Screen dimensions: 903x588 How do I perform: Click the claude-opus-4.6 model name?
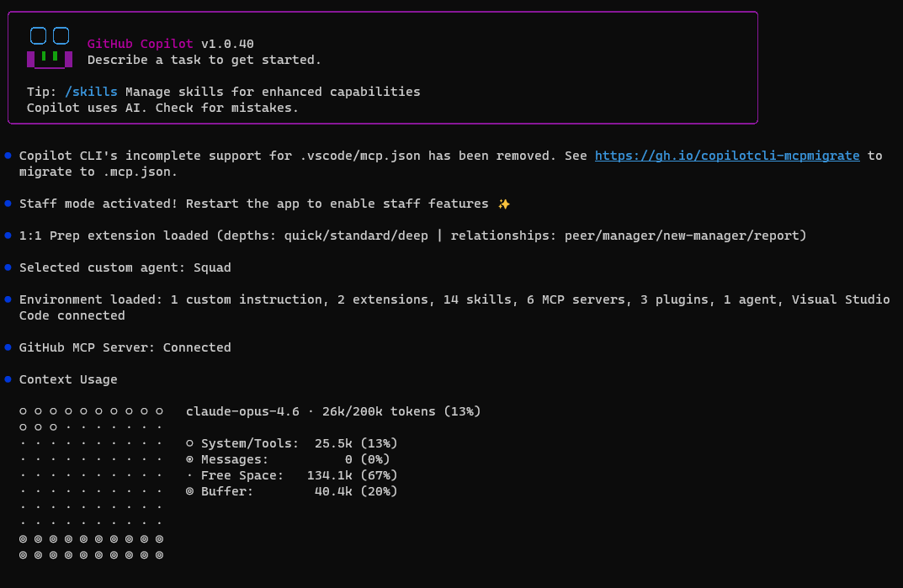pos(242,411)
